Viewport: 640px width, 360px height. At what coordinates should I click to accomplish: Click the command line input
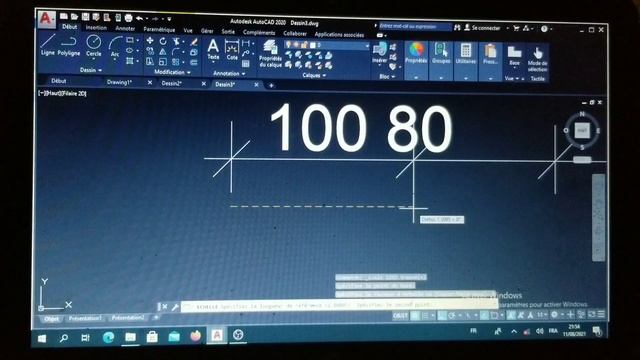[339, 305]
